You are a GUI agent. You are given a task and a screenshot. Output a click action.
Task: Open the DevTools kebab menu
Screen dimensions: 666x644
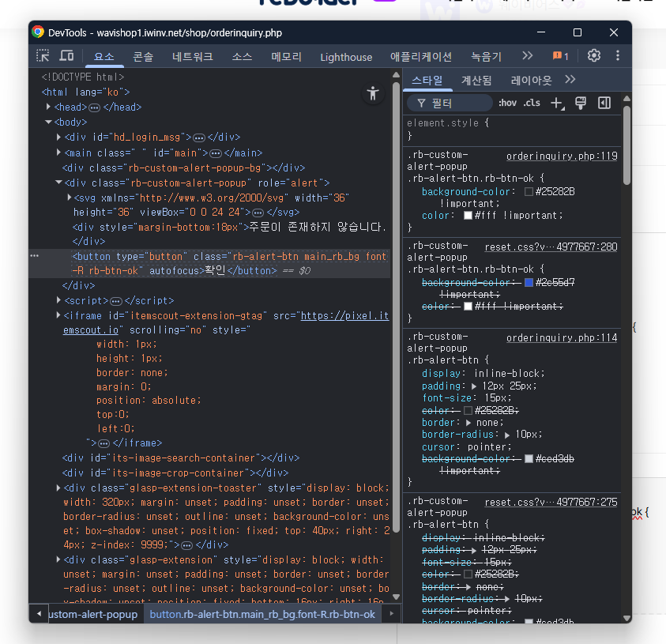pos(618,55)
